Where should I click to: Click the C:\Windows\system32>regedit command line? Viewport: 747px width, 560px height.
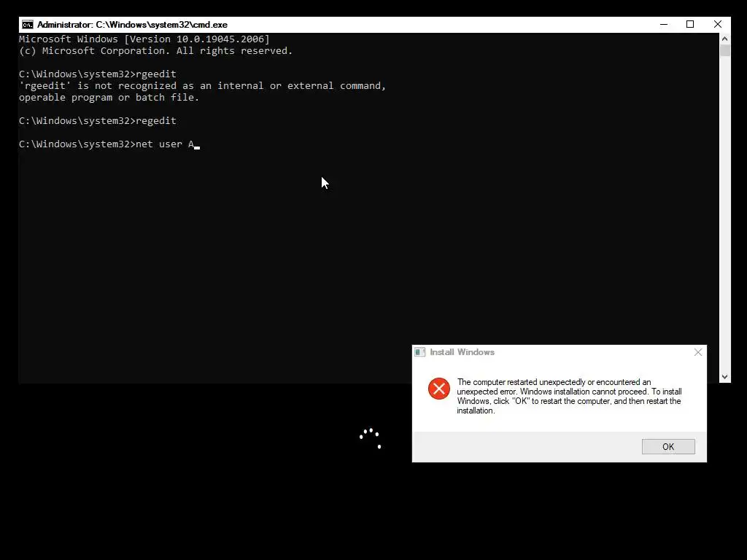pos(98,121)
